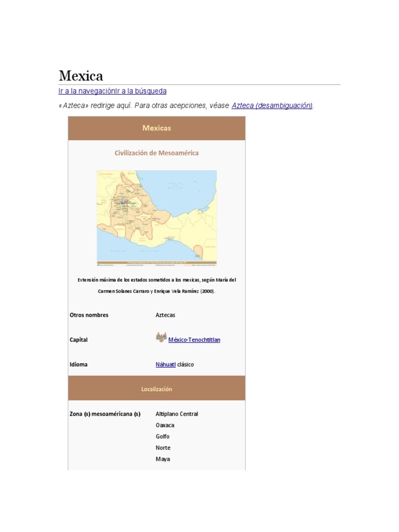This screenshot has width=399, height=532.
Task: Open the México-Tenochtitlan link
Action: click(194, 340)
